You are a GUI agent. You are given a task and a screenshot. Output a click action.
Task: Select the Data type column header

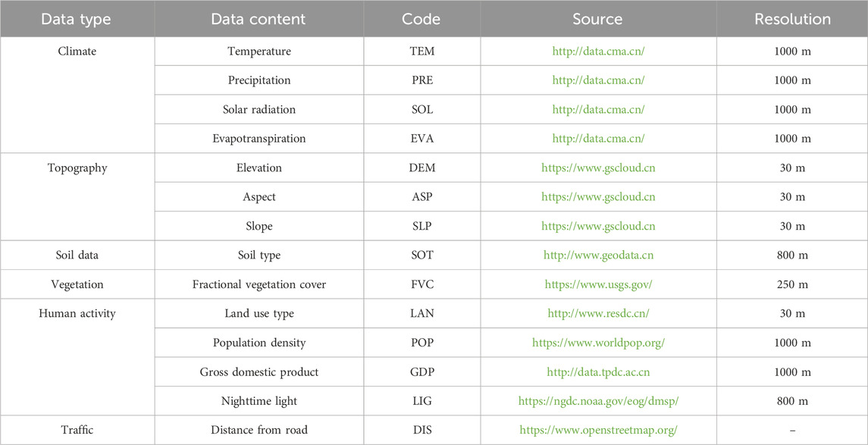[77, 19]
